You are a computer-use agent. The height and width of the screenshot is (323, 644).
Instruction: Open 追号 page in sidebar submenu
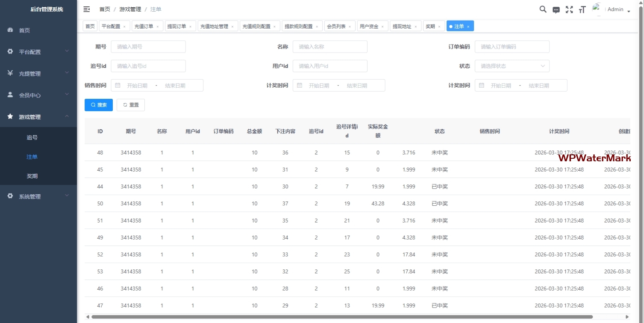point(32,138)
